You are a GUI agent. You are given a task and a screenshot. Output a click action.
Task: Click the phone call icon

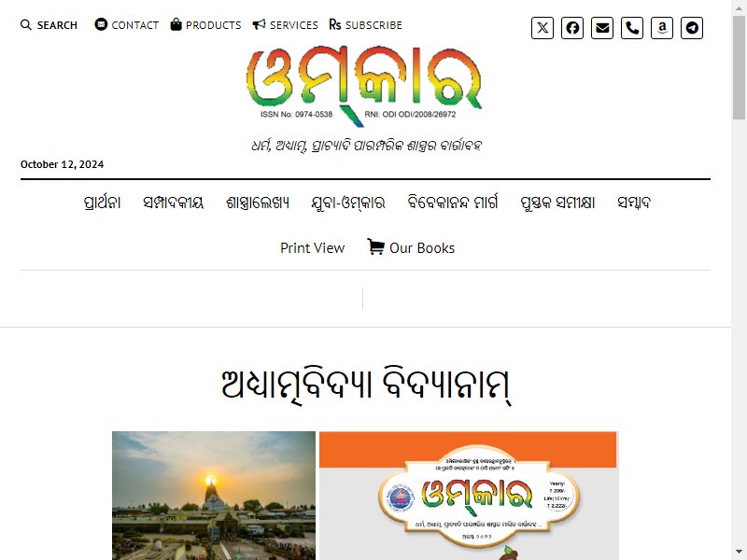click(x=632, y=28)
